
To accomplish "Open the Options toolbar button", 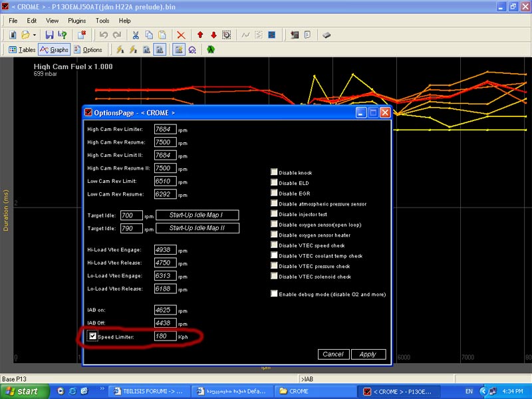I will point(88,50).
